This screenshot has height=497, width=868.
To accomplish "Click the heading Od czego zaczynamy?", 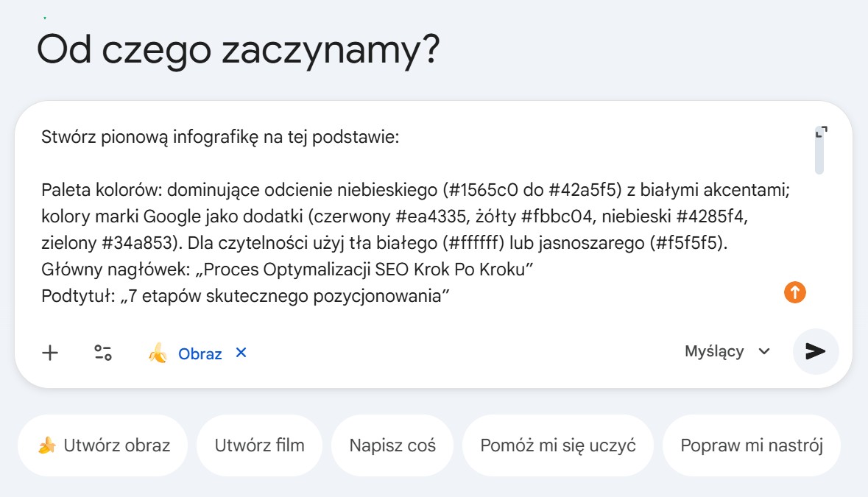I will (238, 50).
